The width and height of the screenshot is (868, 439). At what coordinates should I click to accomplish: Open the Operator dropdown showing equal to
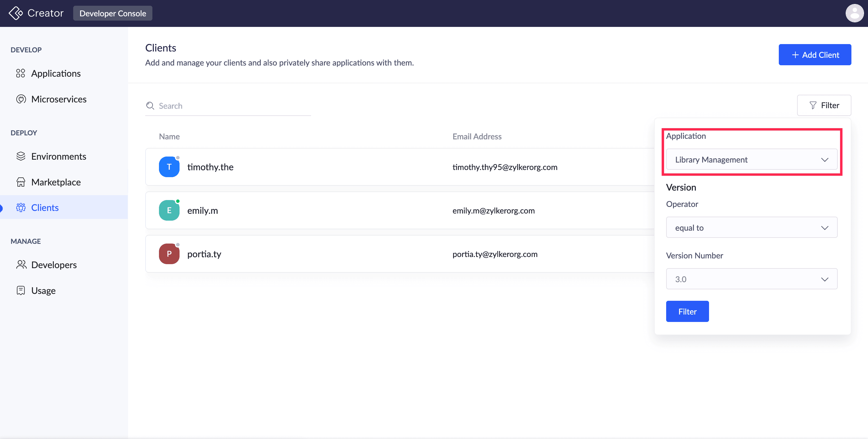click(751, 228)
